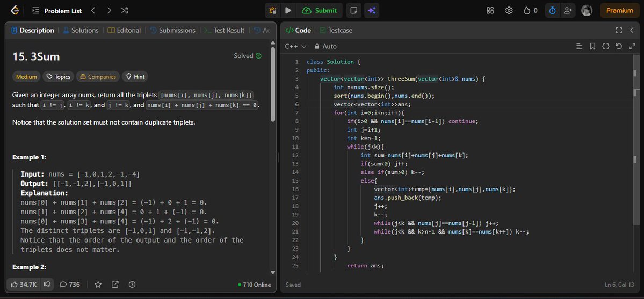The height and width of the screenshot is (299, 644).
Task: Format the code with align icon
Action: point(580,46)
